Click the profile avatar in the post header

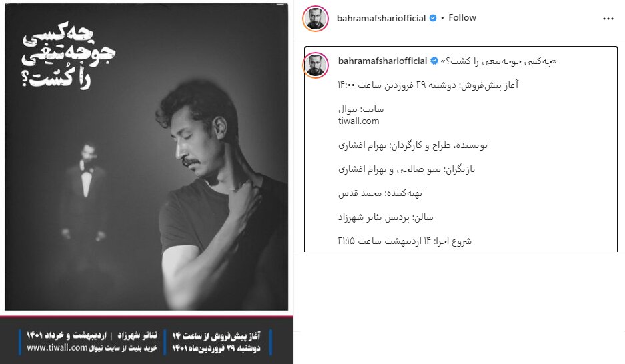pyautogui.click(x=316, y=18)
